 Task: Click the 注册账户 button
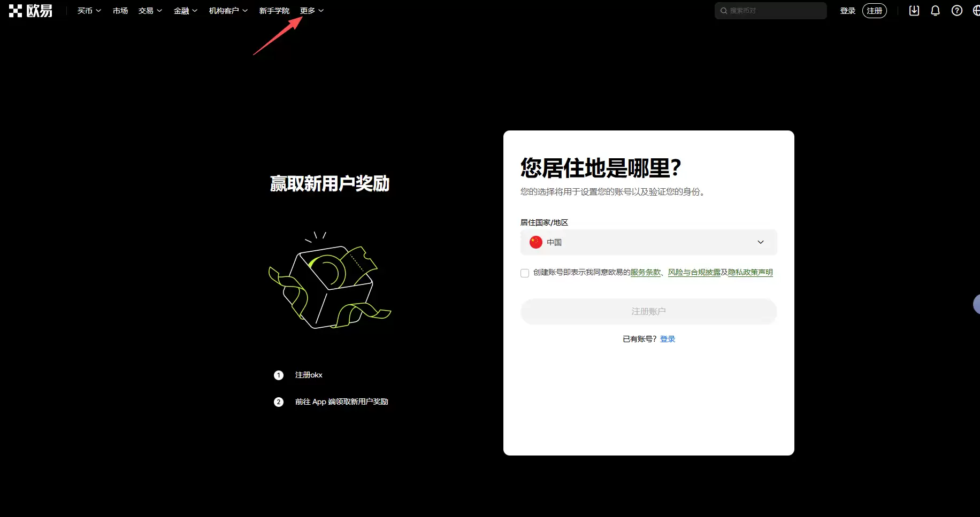click(x=648, y=311)
